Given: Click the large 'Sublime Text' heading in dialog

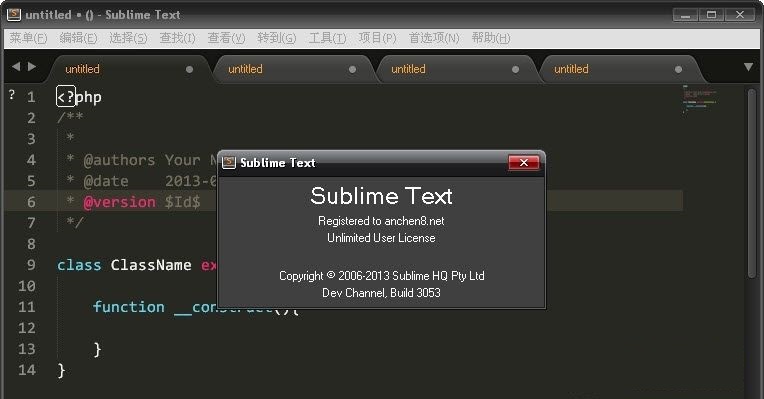Looking at the screenshot, I should pos(381,196).
